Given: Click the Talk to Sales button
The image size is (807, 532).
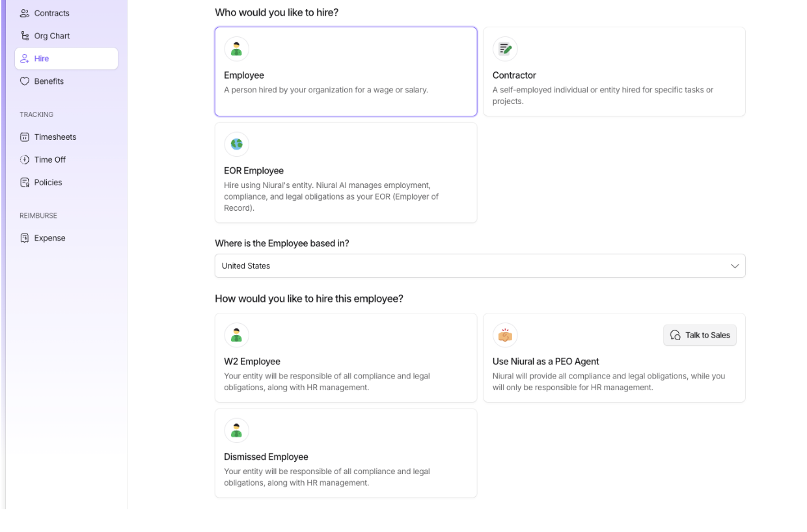Looking at the screenshot, I should (x=700, y=336).
